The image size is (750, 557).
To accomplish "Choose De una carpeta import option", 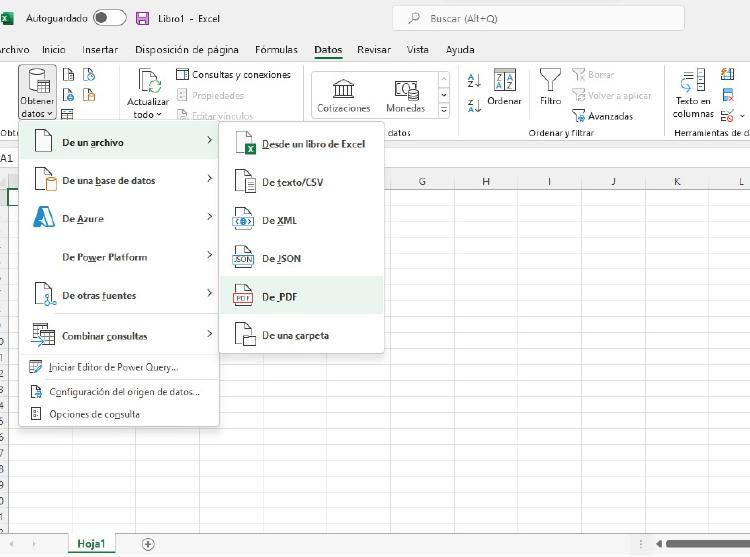I will [301, 335].
